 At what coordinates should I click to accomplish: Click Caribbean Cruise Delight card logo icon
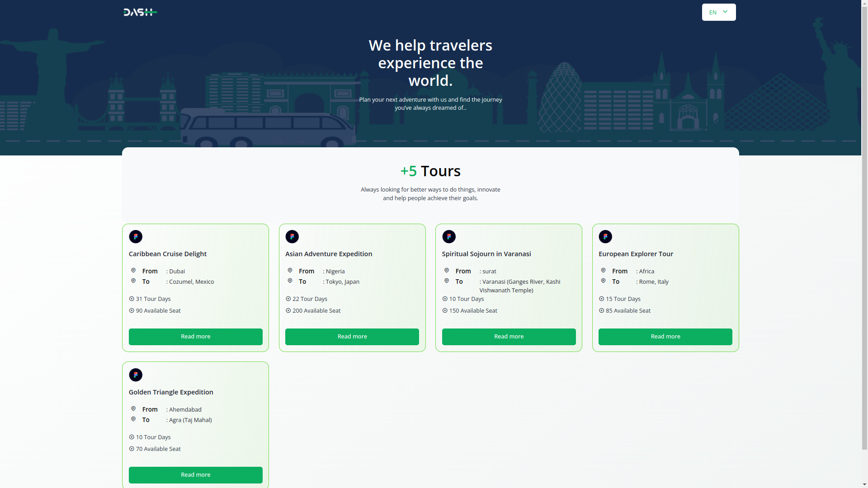click(136, 237)
